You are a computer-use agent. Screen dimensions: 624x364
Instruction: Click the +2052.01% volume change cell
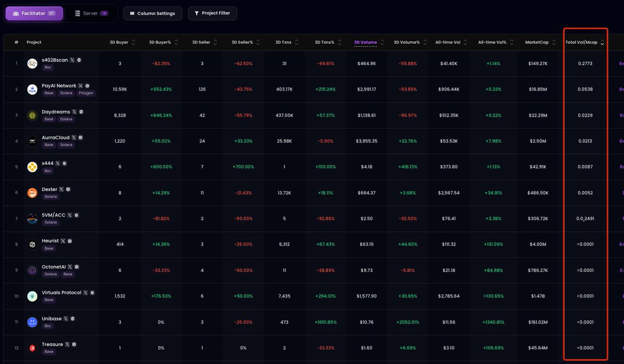(x=407, y=322)
